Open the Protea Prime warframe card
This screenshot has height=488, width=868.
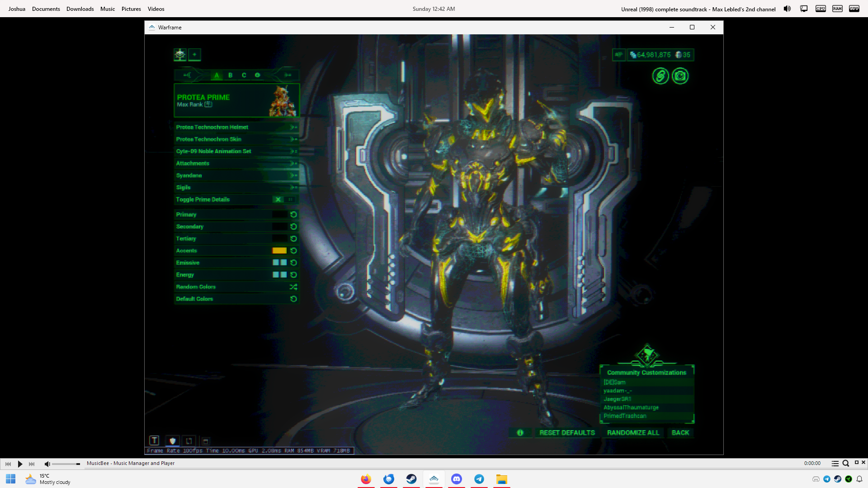pos(237,100)
